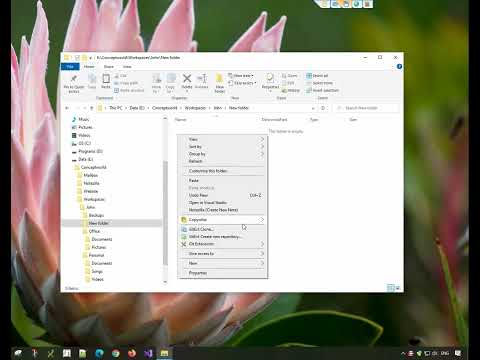The image size is (480, 360).
Task: Click the Paste icon in the ribbon
Action: [106, 81]
